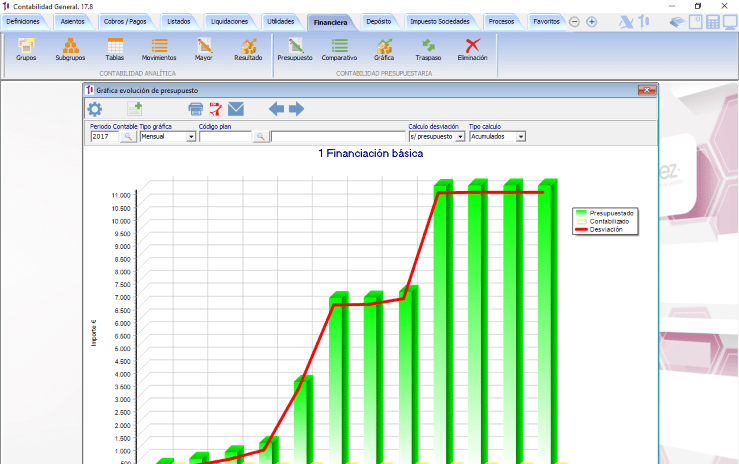Click the Desviación red legend line

[581, 229]
